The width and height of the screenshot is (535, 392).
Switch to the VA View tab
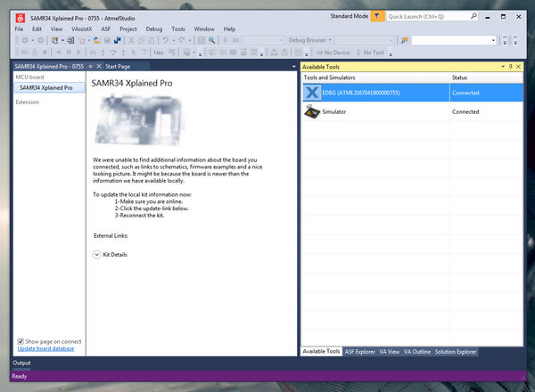(x=390, y=351)
